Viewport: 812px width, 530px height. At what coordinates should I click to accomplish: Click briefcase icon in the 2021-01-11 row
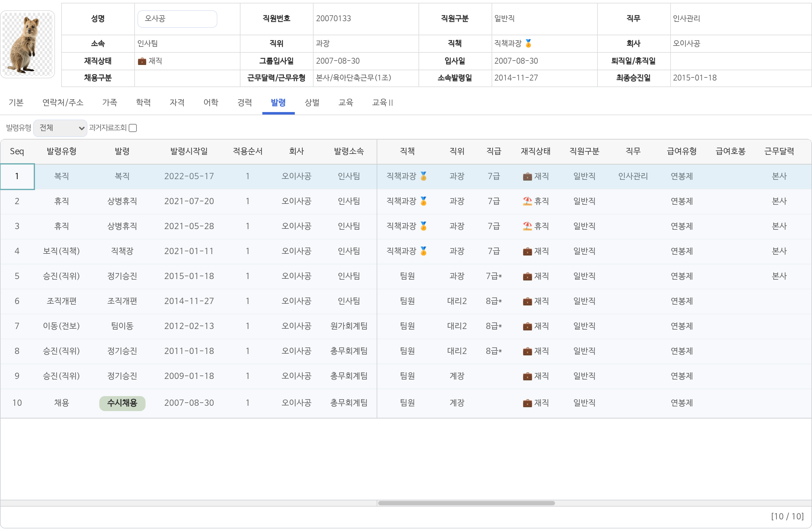click(x=527, y=251)
